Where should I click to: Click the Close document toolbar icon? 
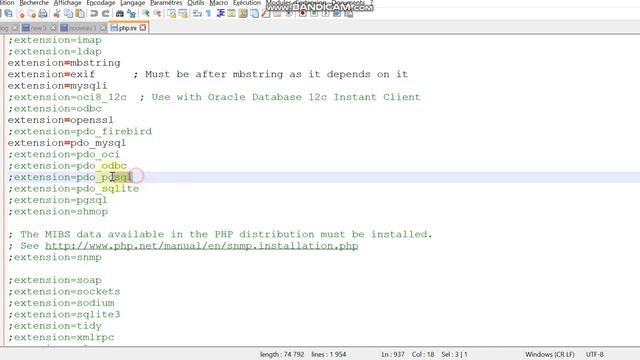[22, 13]
